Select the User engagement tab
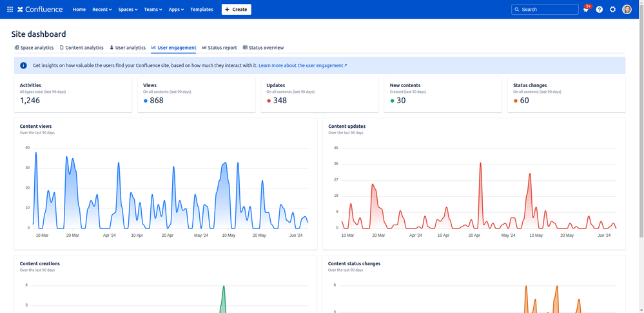The height and width of the screenshot is (313, 644). point(174,48)
